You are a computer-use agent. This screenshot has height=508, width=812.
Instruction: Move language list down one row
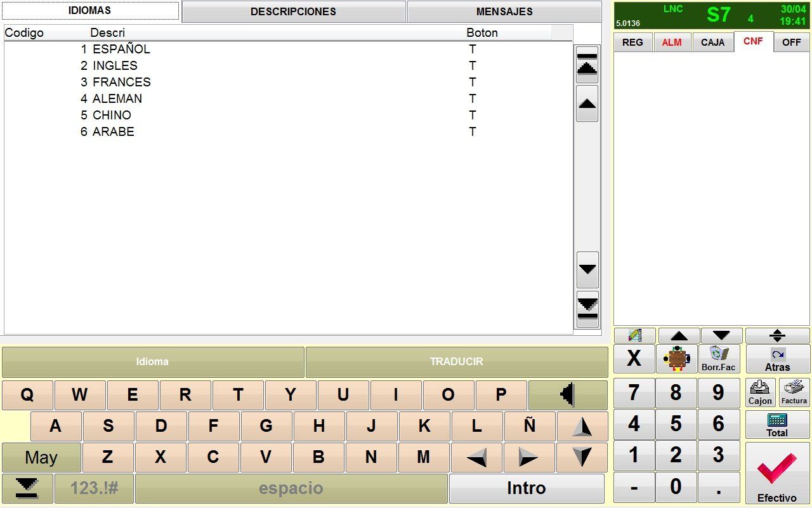click(587, 270)
